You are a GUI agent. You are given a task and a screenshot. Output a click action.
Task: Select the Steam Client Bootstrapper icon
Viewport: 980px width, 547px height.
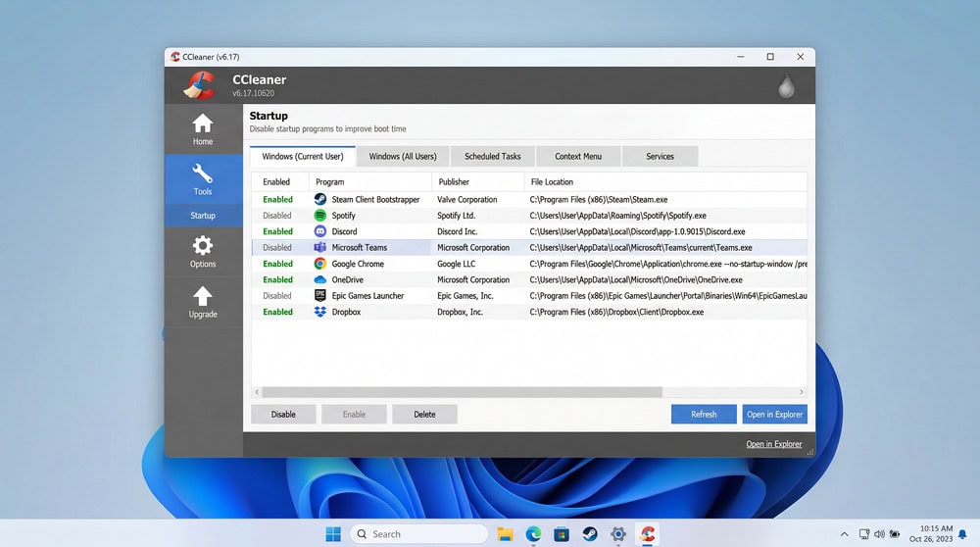point(320,199)
